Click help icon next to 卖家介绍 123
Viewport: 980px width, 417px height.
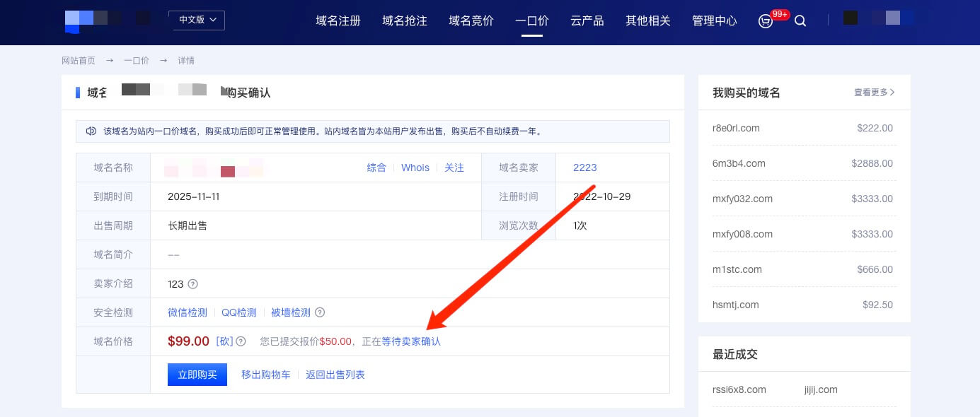click(x=192, y=284)
